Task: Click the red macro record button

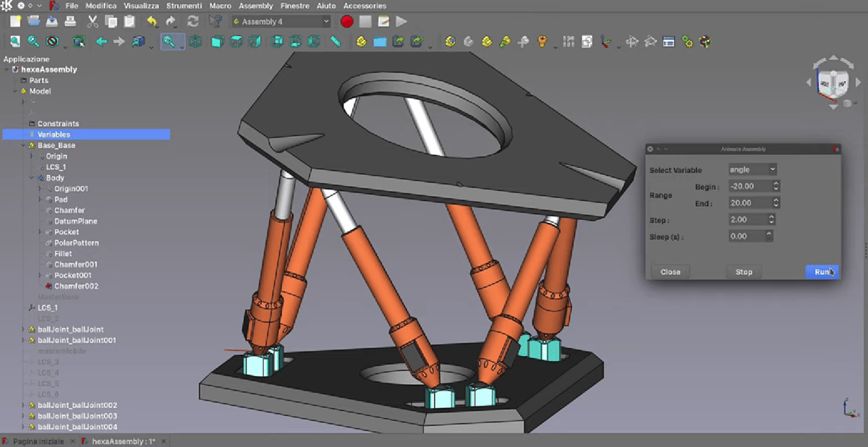Action: coord(347,22)
